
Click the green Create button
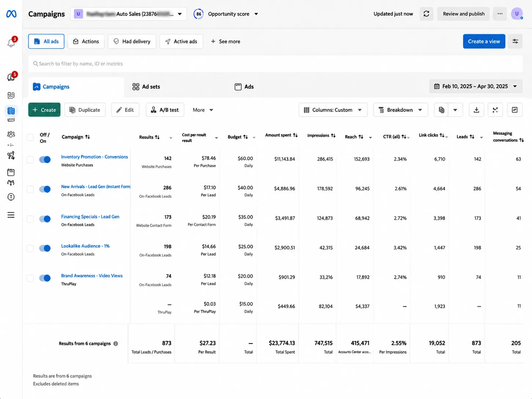44,110
